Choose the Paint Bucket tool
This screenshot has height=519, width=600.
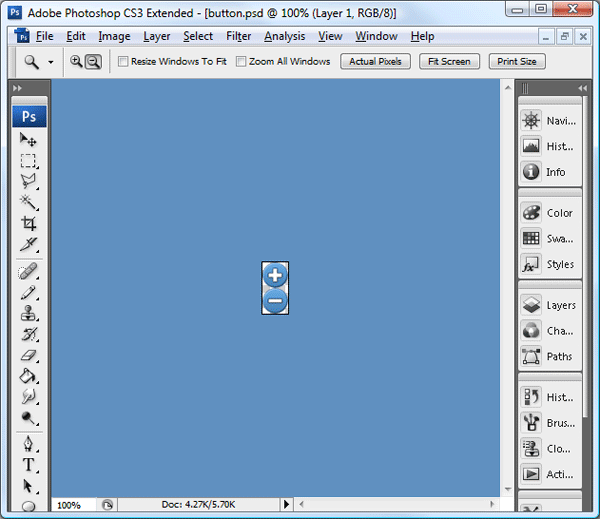coord(29,376)
